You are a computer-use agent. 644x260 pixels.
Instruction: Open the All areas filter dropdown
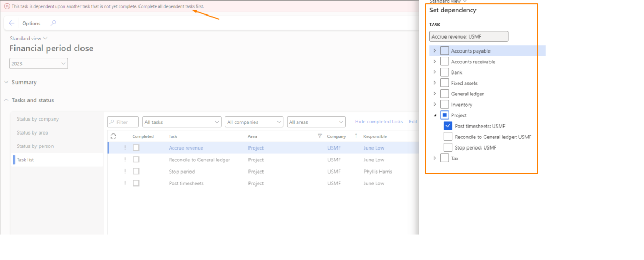316,122
